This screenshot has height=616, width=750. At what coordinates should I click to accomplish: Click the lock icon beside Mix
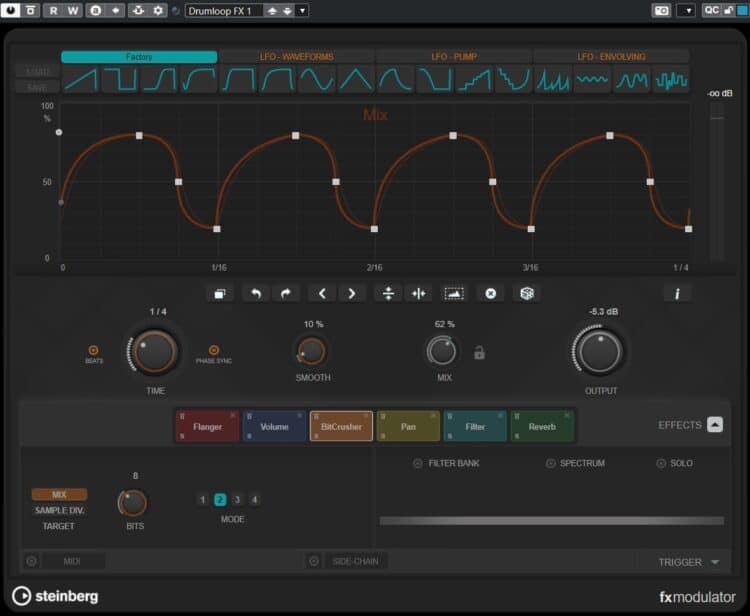[479, 353]
